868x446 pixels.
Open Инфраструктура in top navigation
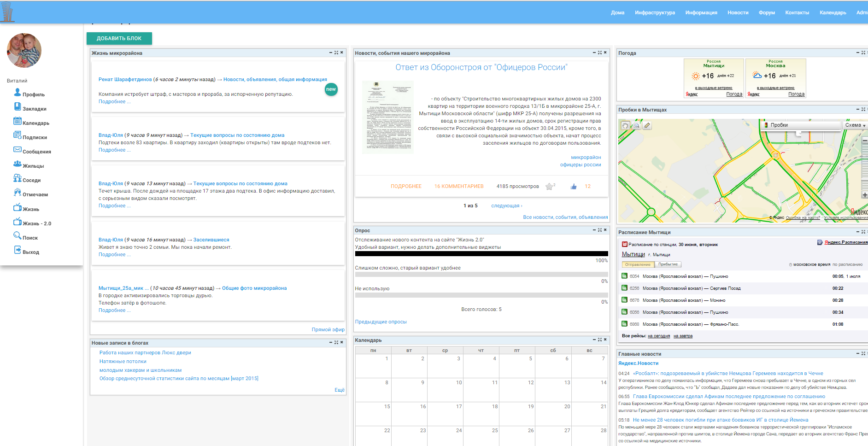655,12
